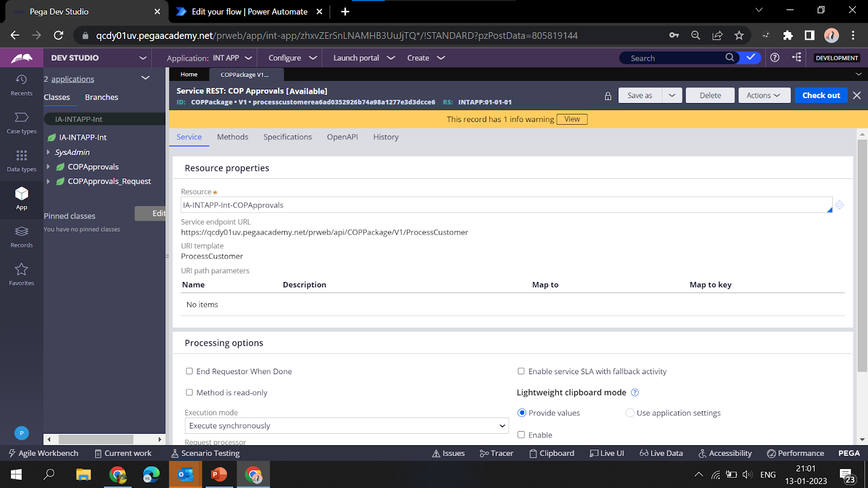Click the Save as button

640,95
